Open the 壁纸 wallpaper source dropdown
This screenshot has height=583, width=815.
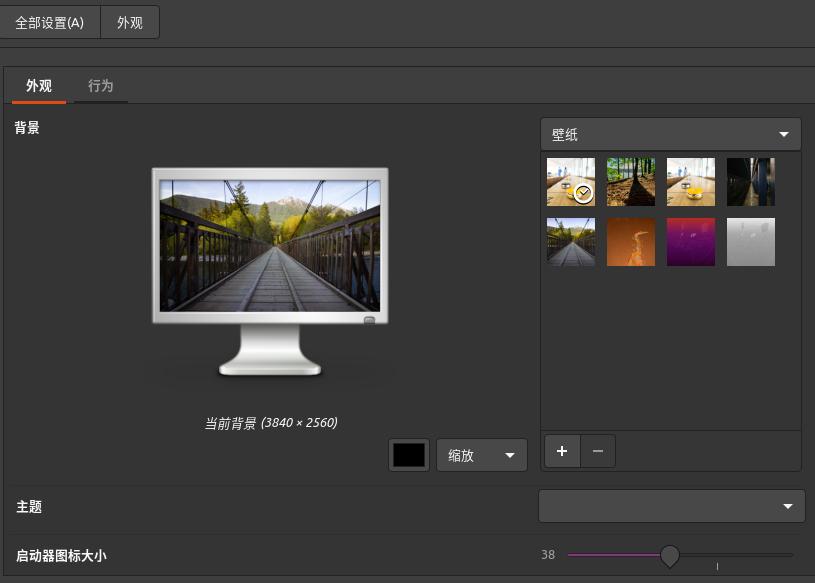click(669, 133)
